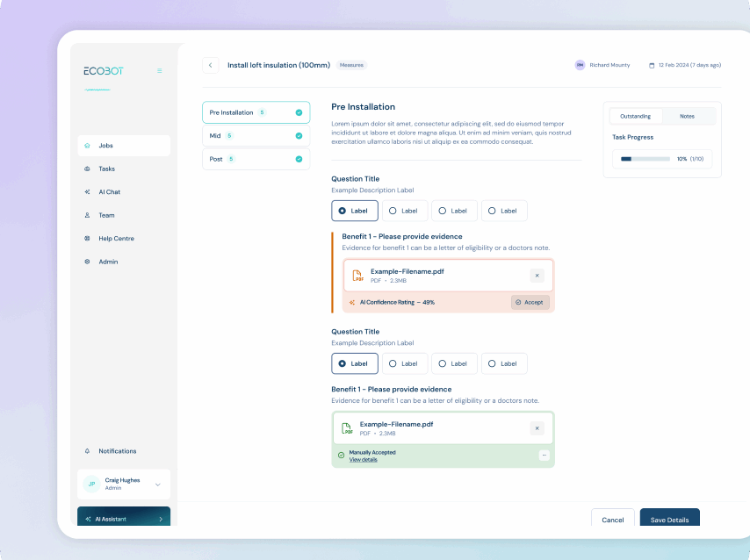
Task: Click the Admin gear icon in sidebar
Action: pos(87,262)
